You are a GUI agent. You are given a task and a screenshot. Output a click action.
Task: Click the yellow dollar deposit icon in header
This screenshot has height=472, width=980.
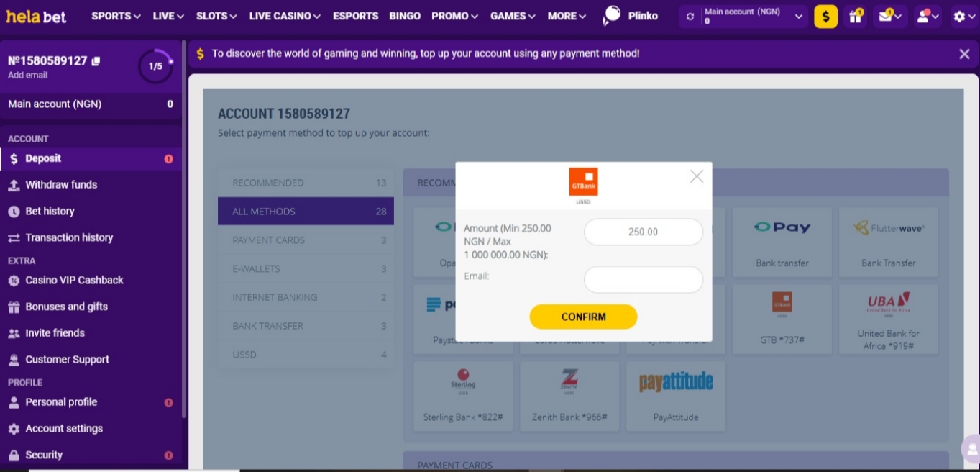825,15
